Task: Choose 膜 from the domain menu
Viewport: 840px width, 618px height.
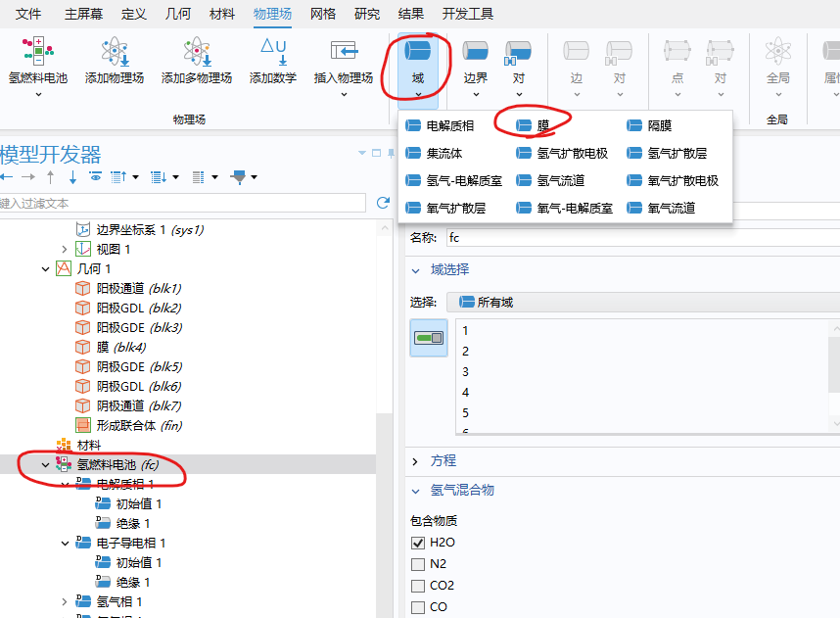Action: 533,126
